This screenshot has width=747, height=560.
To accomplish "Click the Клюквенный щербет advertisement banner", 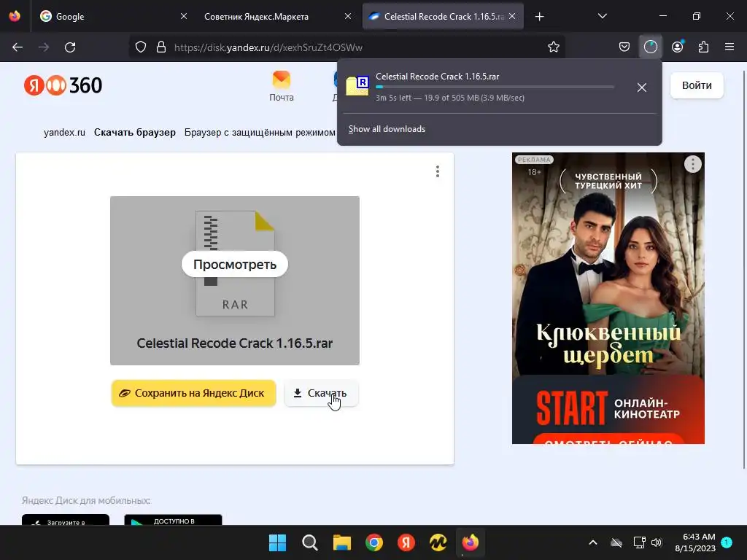I will click(x=608, y=298).
